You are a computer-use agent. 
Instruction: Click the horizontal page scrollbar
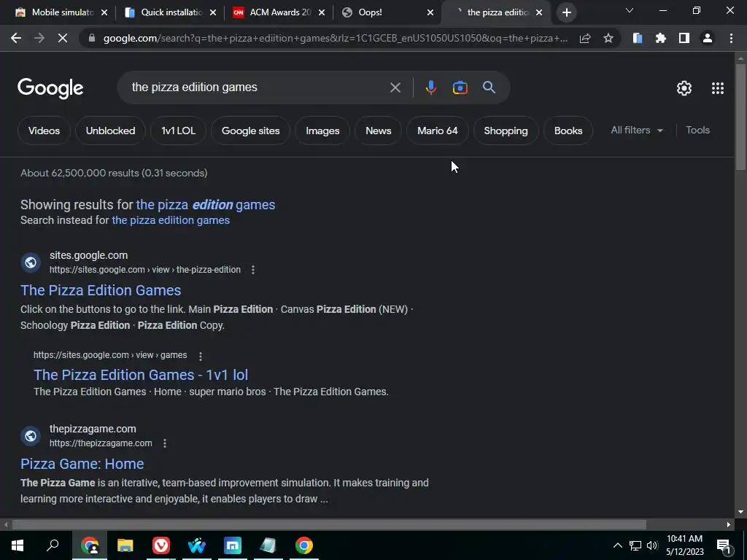[x=329, y=525]
